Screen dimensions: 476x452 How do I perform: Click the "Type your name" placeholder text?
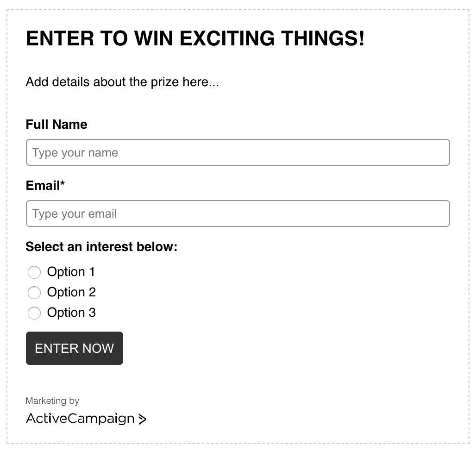point(75,153)
